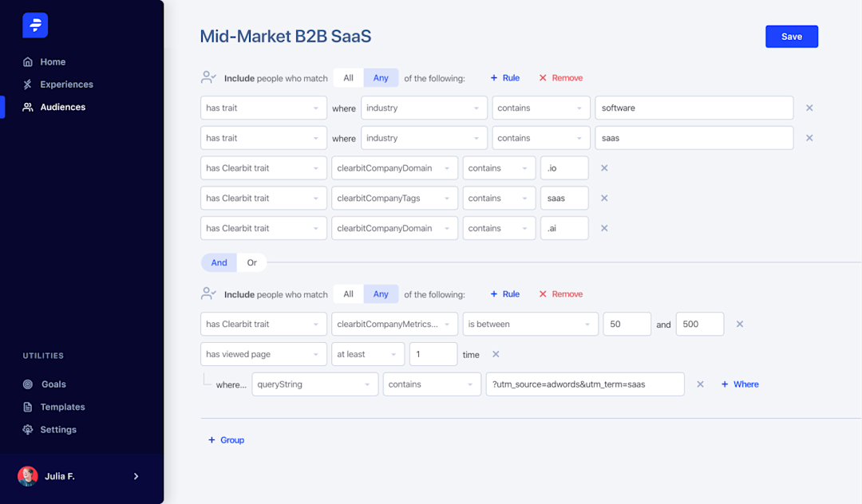Click the second group's person-check icon
This screenshot has width=862, height=504.
pyautogui.click(x=208, y=293)
